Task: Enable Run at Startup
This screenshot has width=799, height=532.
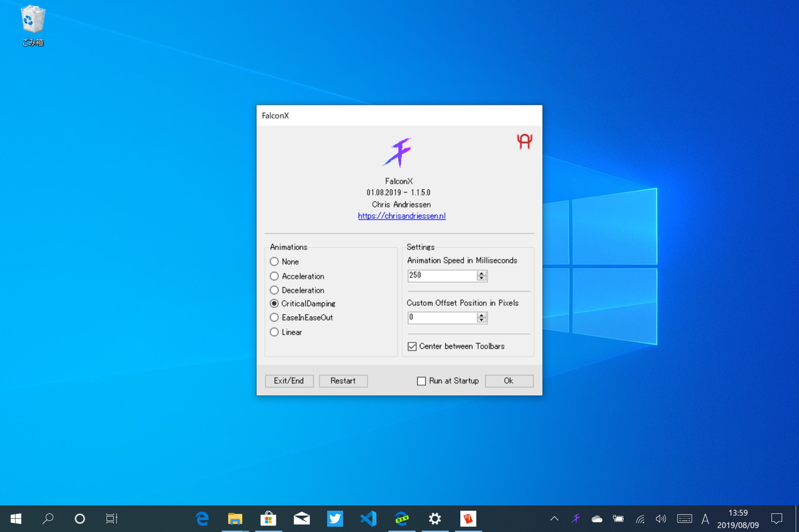Action: point(421,380)
